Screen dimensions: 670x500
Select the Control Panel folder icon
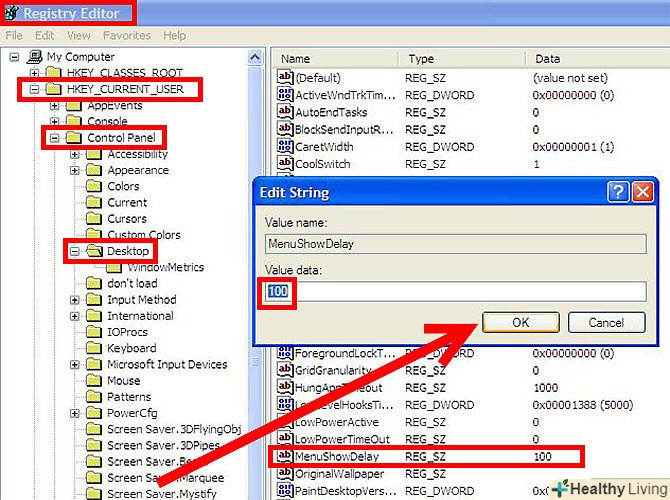coord(74,138)
